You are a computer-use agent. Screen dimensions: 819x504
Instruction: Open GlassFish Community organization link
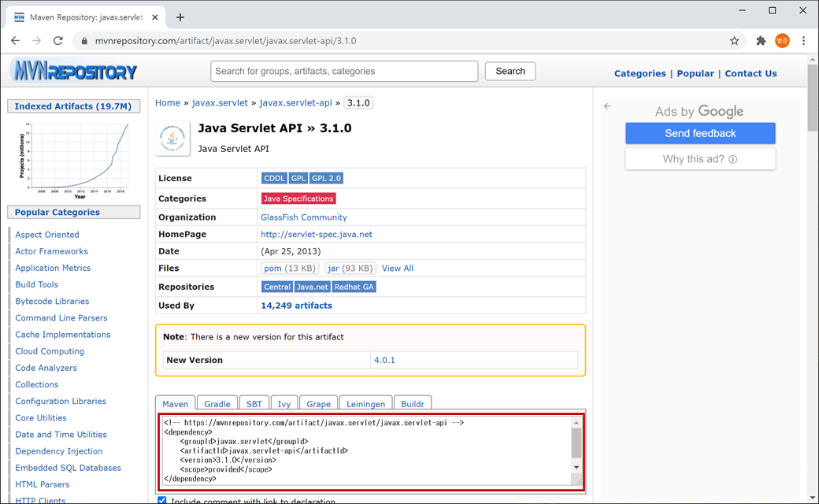pos(304,217)
